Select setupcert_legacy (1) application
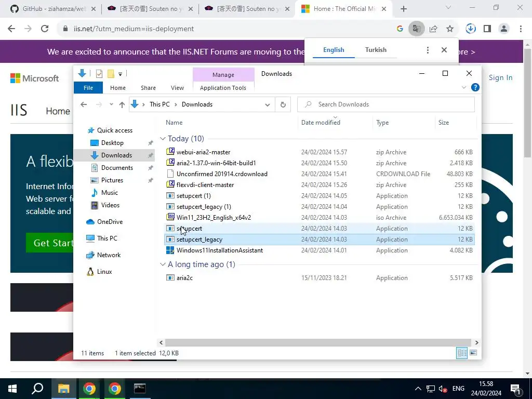Screen dimensions: 532x399 [x=204, y=207]
